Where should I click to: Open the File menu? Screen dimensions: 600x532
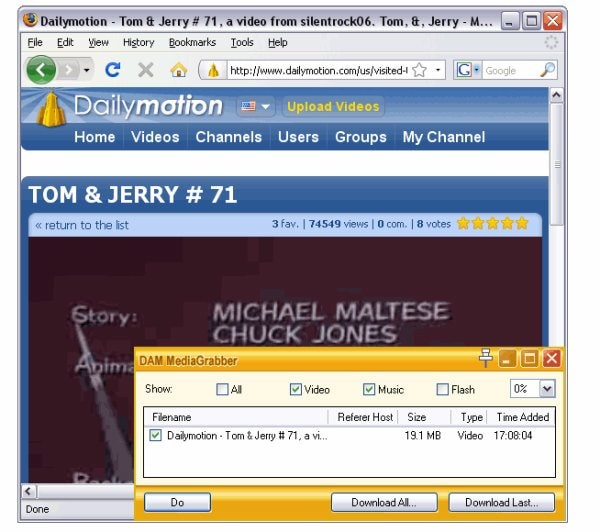[x=35, y=42]
